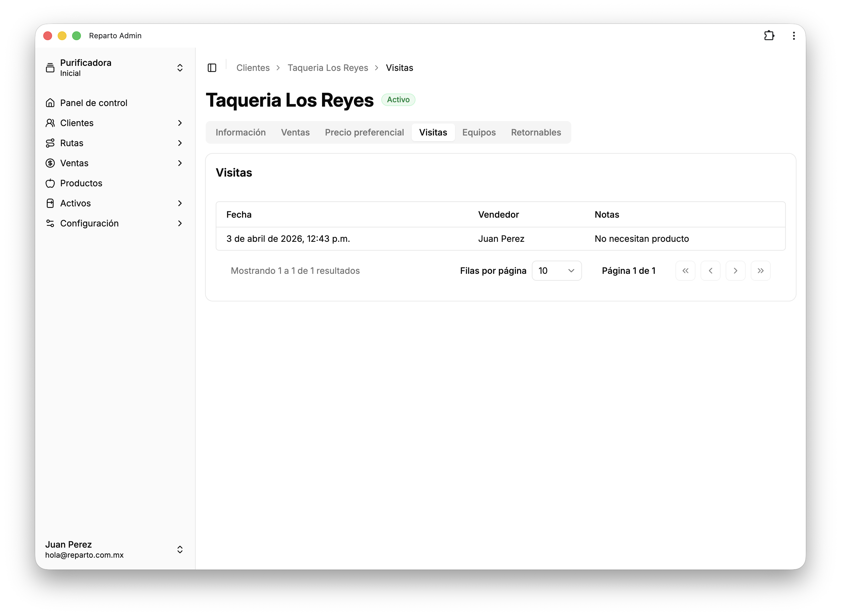The width and height of the screenshot is (841, 616).
Task: Expand the Configuración submenu chevron
Action: tap(180, 223)
